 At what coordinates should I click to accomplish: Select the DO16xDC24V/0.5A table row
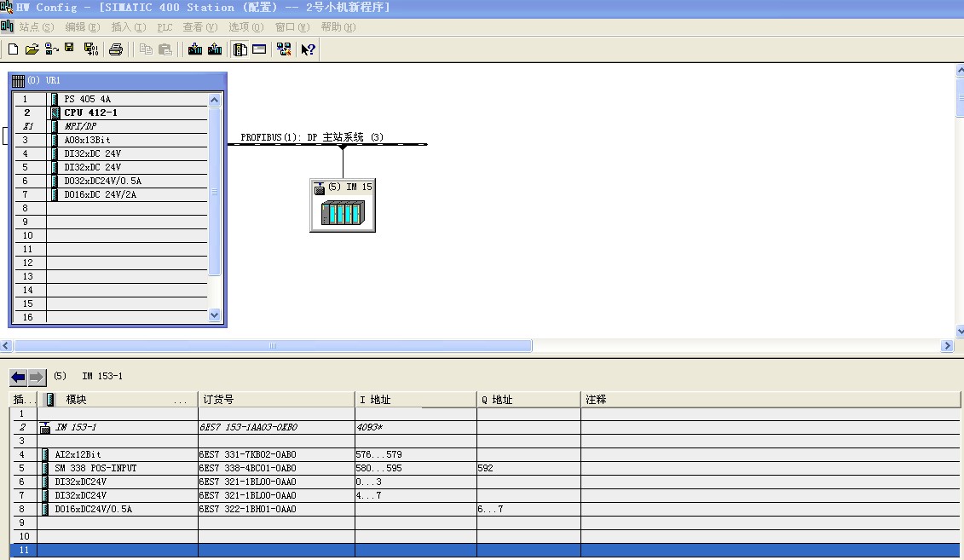point(485,509)
